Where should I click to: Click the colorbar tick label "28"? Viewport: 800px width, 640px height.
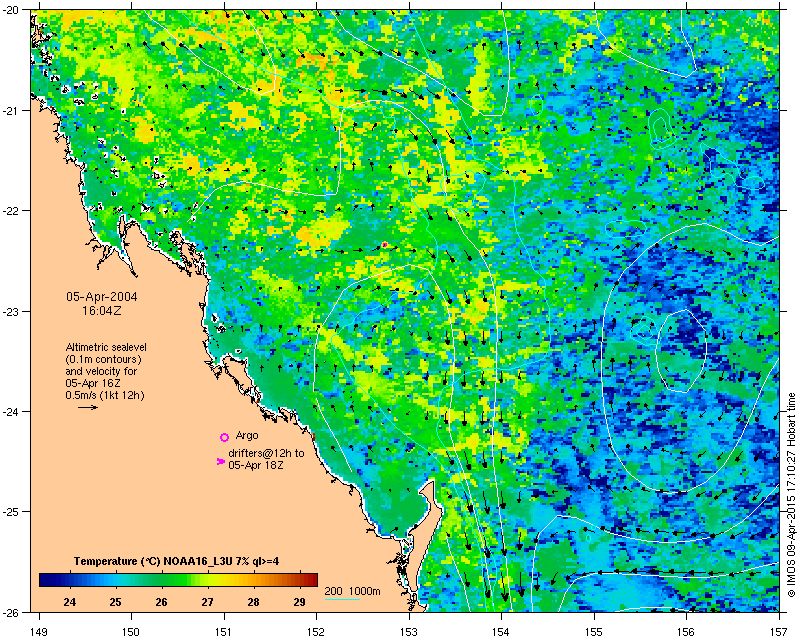(254, 602)
